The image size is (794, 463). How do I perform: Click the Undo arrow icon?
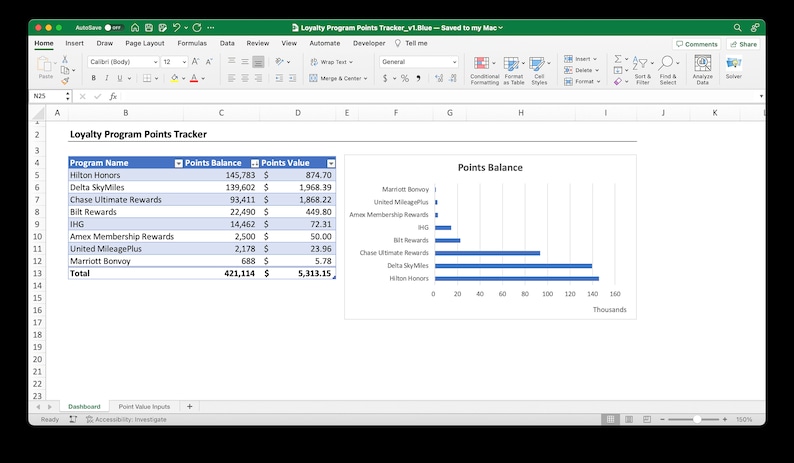tap(176, 28)
